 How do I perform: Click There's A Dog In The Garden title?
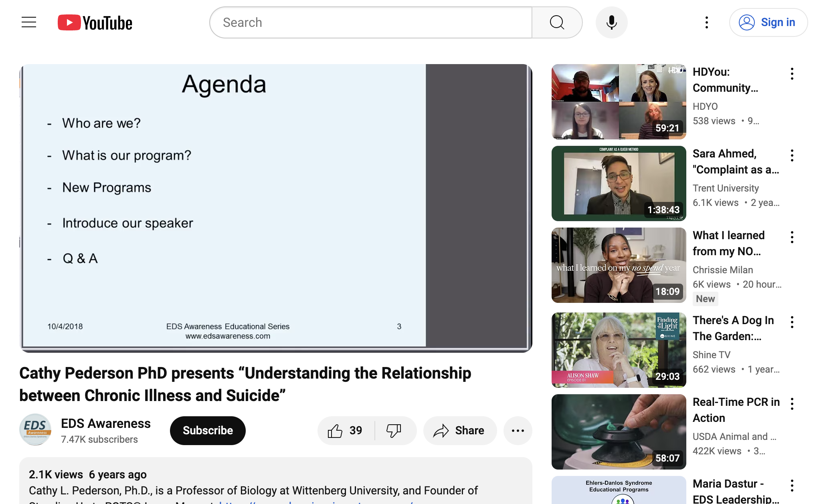coord(733,328)
